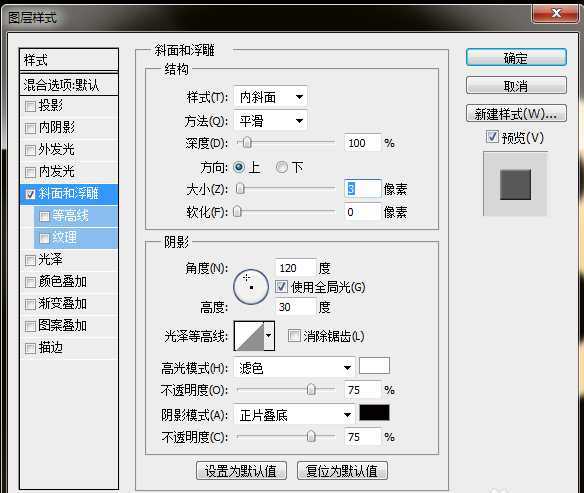Click the 大小 slider handle
Image resolution: width=584 pixels, height=493 pixels.
click(x=240, y=189)
